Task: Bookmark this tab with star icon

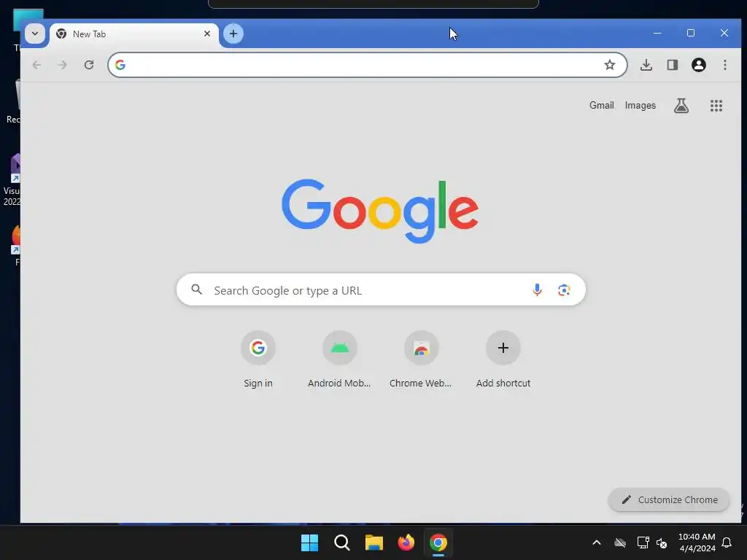Action: click(x=609, y=65)
